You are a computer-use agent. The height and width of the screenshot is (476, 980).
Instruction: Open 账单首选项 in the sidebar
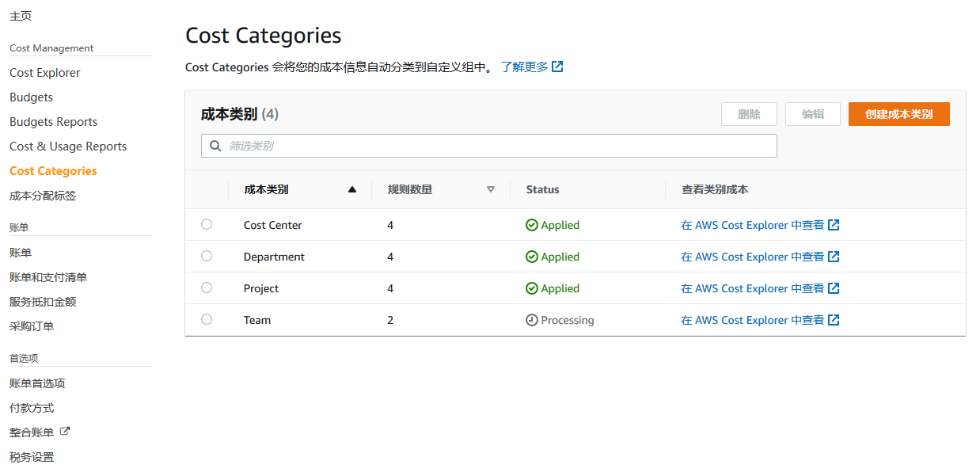click(x=37, y=383)
